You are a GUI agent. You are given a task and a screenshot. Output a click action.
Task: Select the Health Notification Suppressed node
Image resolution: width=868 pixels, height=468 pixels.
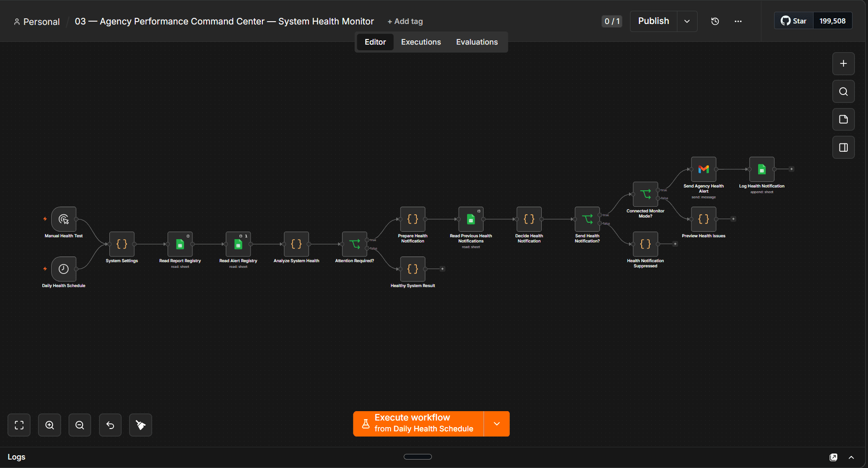click(646, 244)
